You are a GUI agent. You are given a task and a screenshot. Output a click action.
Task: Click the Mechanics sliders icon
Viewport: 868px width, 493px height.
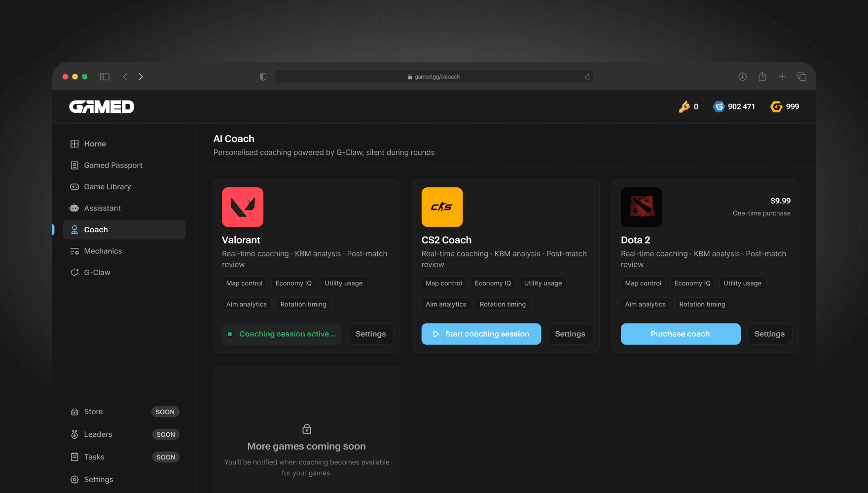(74, 251)
